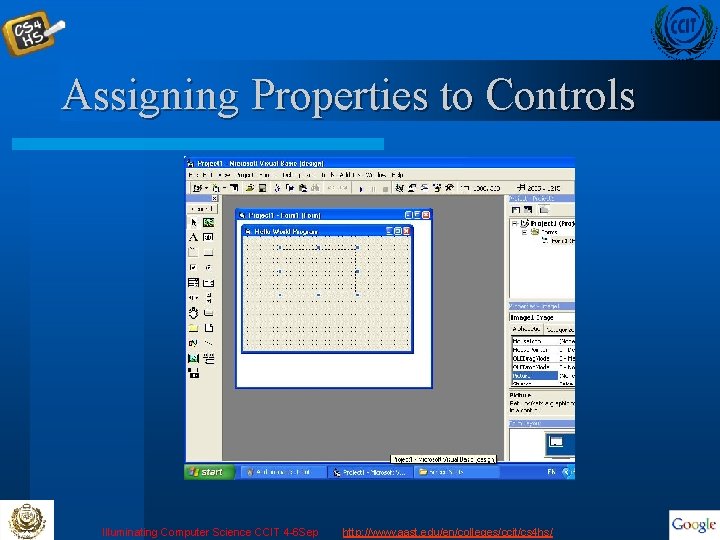Open the Add Form dropdown arrow
The image size is (720, 540).
pyautogui.click(x=224, y=188)
